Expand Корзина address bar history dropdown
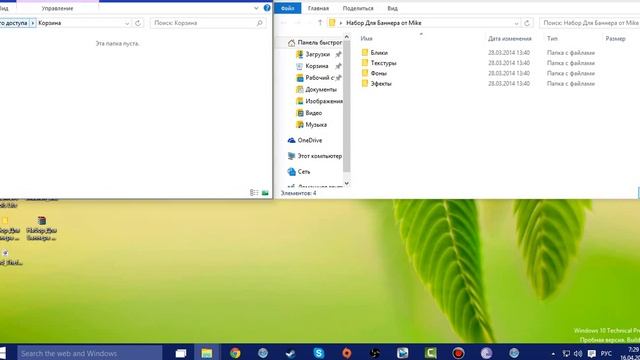640x360 pixels. tap(127, 23)
